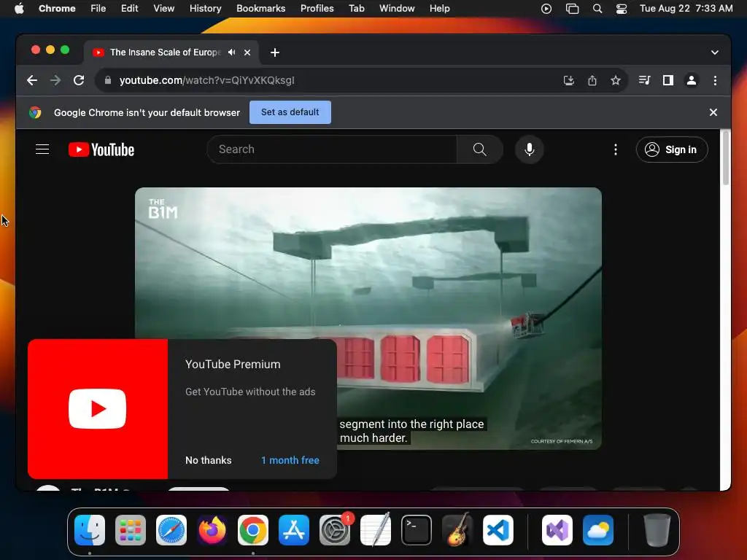Viewport: 747px width, 560px height.
Task: Open Launchpad from the Dock
Action: tap(131, 530)
